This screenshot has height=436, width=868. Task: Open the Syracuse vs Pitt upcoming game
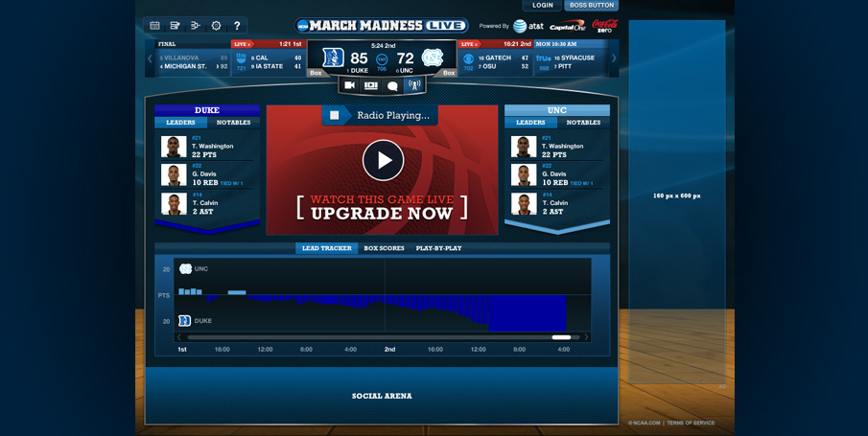tap(571, 57)
